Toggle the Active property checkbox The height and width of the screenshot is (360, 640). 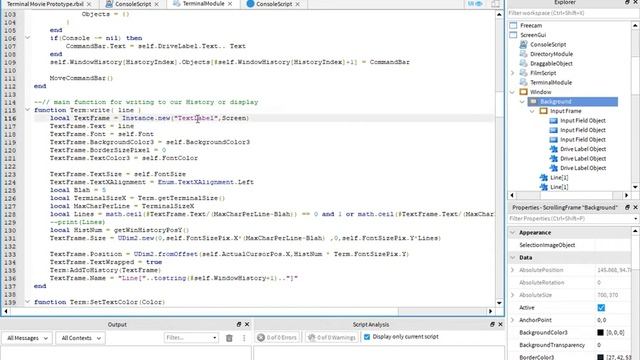point(601,307)
